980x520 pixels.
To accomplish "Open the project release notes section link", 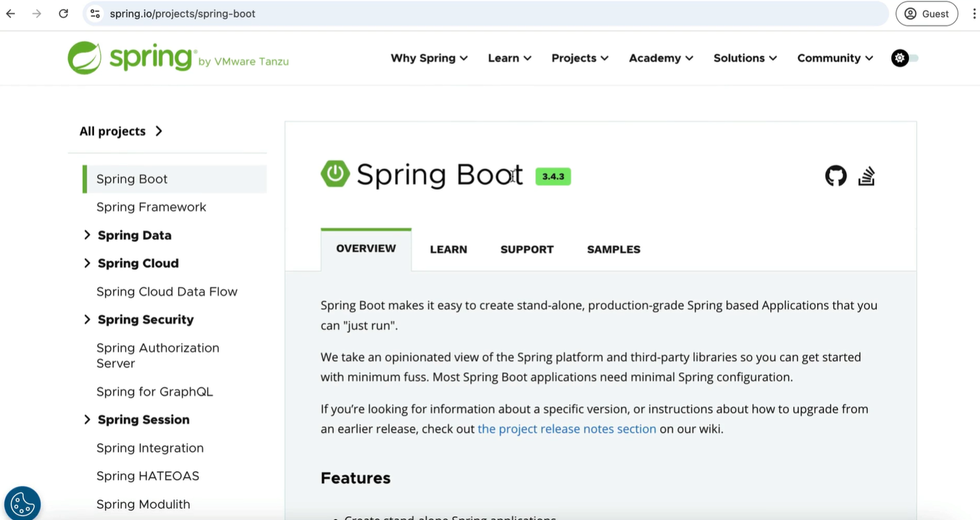I will (566, 429).
